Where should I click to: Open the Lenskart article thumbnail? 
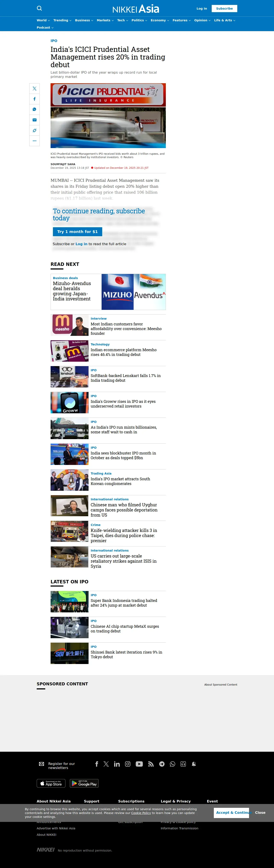click(x=69, y=377)
